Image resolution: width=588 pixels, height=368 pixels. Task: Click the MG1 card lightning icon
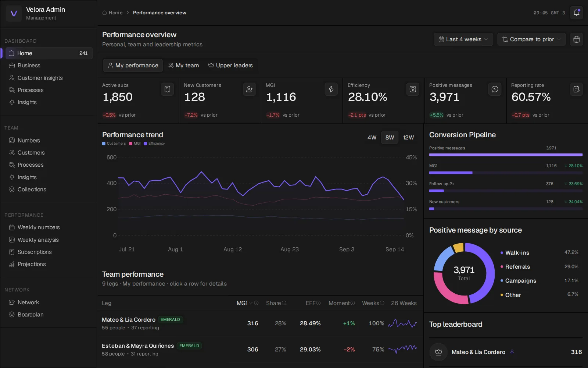tap(331, 89)
